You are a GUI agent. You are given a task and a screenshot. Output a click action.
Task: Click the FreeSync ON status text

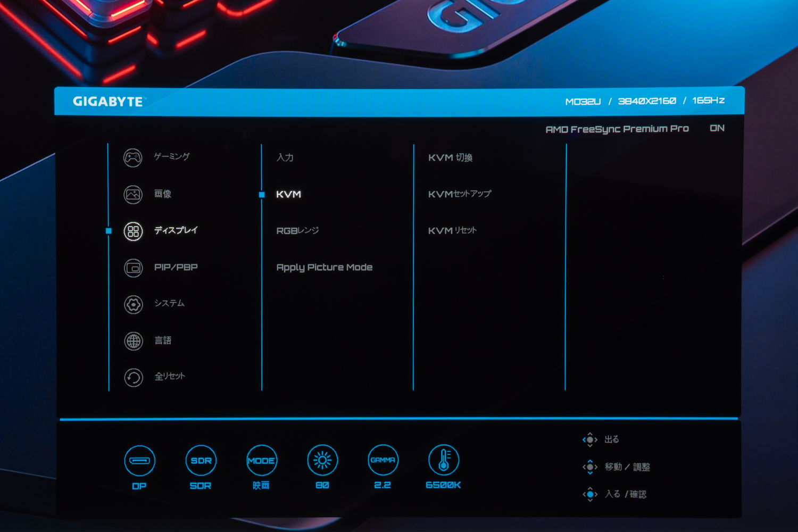[x=717, y=128]
